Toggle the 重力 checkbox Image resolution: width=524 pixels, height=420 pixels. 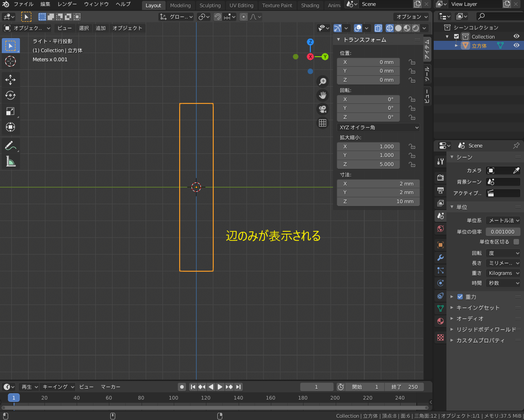point(460,297)
